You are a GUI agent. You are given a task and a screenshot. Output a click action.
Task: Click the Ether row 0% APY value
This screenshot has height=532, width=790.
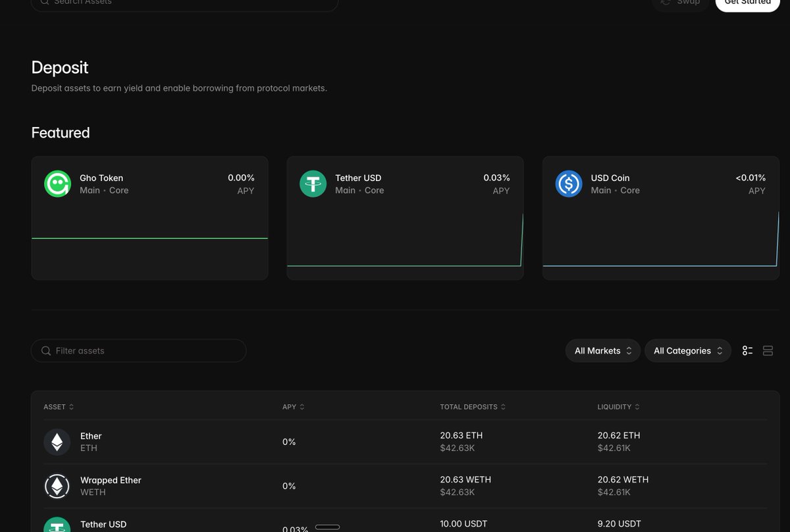click(x=289, y=442)
